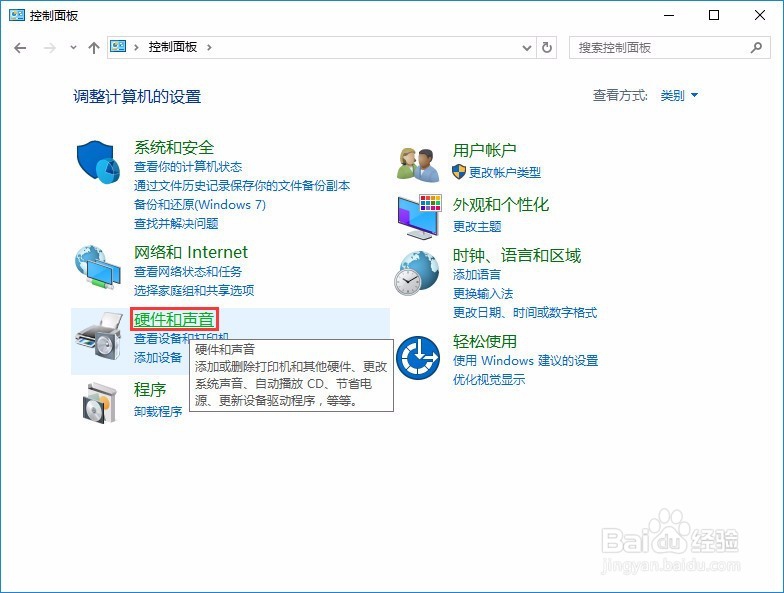Open 系统和安全 category
784x593 pixels.
pyautogui.click(x=174, y=148)
